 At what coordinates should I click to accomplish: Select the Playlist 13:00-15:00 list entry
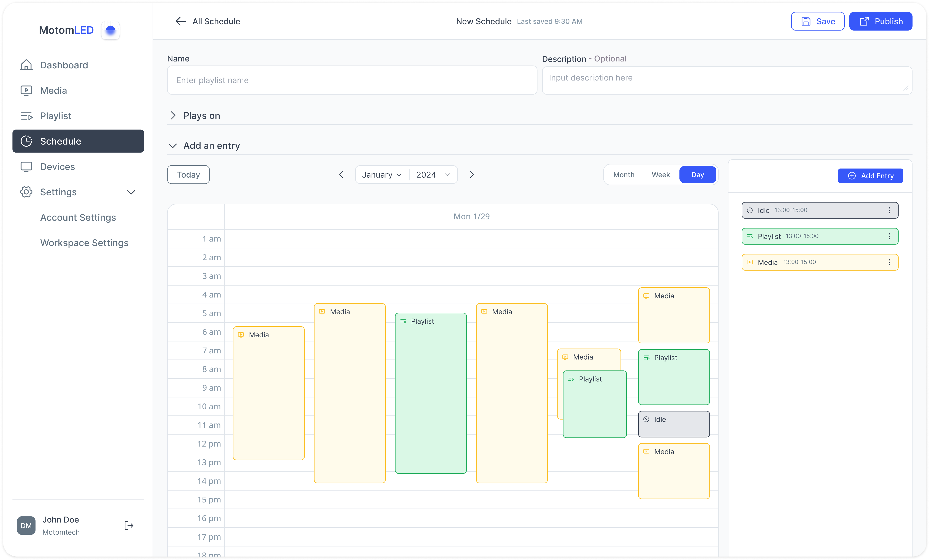click(x=820, y=237)
